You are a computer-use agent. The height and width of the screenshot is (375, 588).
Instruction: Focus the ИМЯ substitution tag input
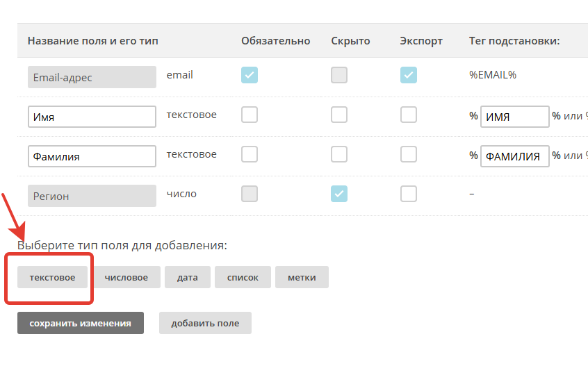[514, 117]
